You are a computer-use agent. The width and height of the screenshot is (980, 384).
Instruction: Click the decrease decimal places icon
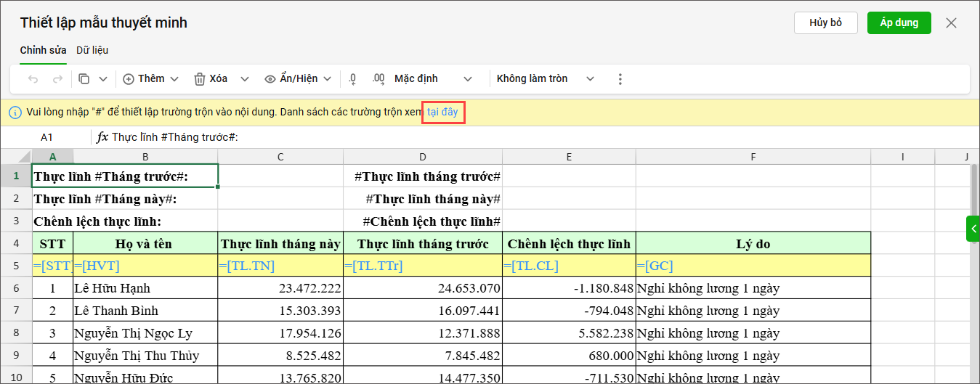pyautogui.click(x=353, y=78)
